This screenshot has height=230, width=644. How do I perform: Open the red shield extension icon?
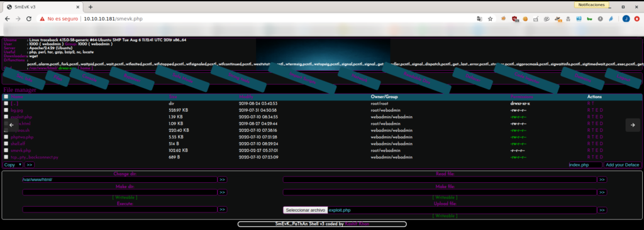514,19
